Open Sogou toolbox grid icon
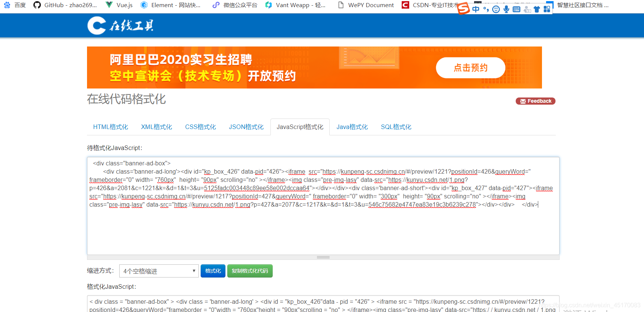 (x=547, y=9)
